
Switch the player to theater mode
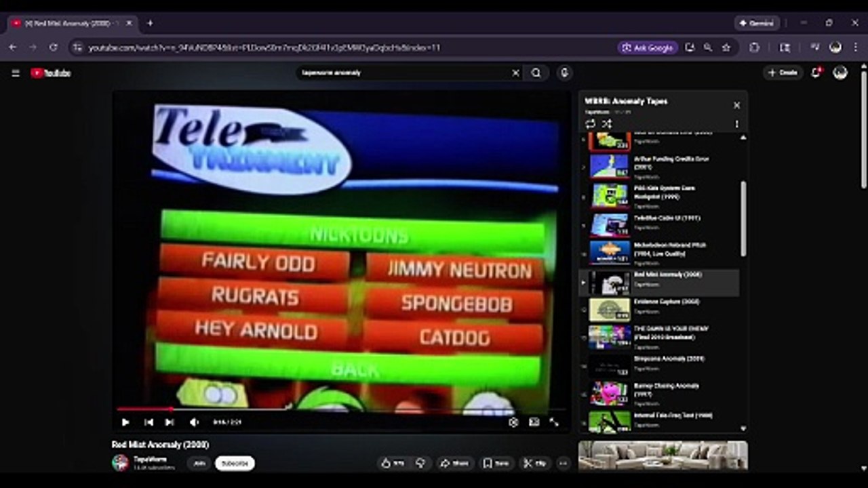coord(534,422)
